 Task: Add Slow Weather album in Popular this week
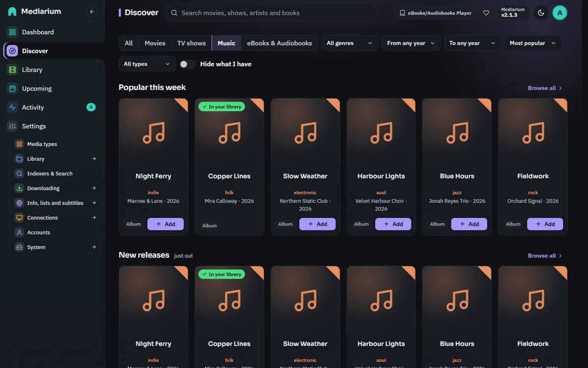click(318, 224)
